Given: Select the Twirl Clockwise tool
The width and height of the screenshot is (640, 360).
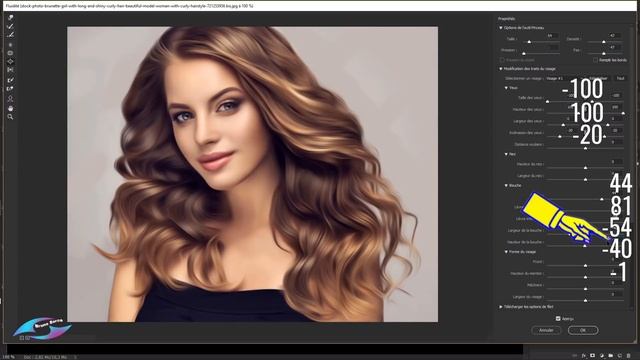Looking at the screenshot, I should 10,44.
